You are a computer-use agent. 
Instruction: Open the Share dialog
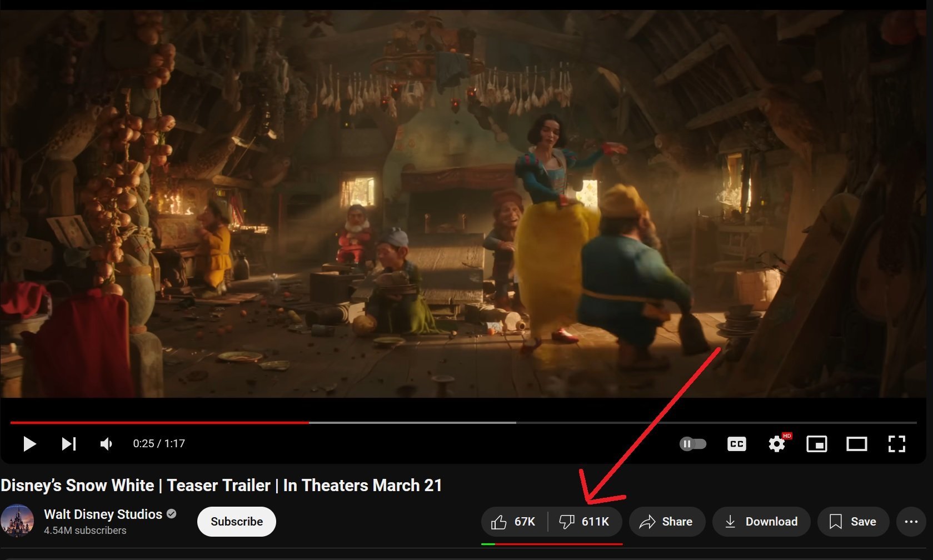click(667, 522)
